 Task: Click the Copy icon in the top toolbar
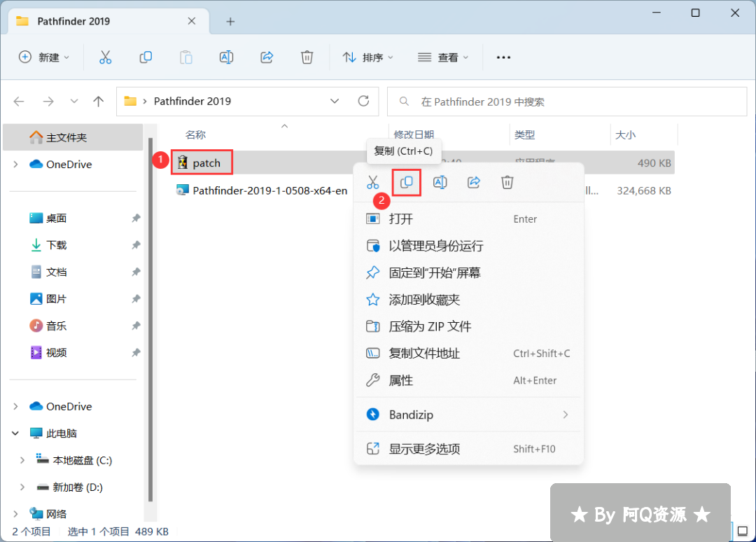coord(146,57)
